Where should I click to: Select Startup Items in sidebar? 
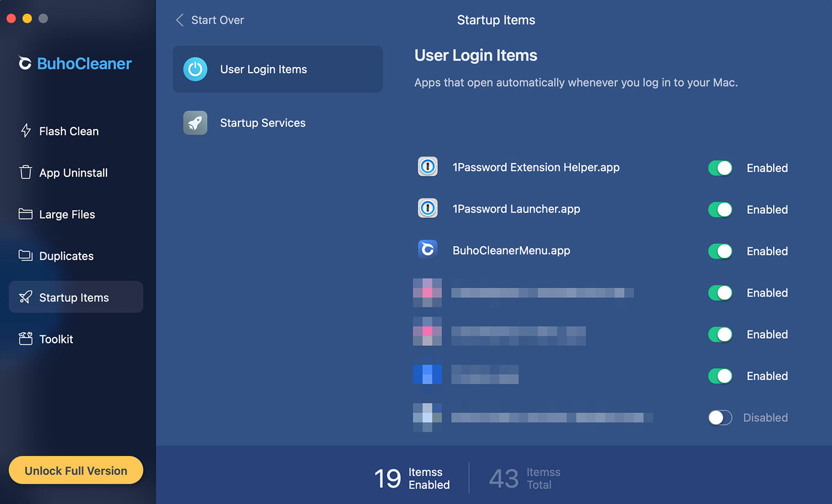tap(76, 297)
